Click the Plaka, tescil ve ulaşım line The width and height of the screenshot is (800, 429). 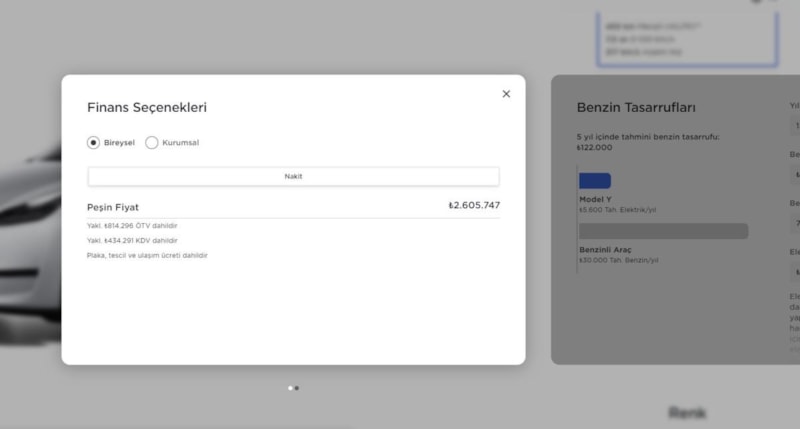pyautogui.click(x=147, y=256)
